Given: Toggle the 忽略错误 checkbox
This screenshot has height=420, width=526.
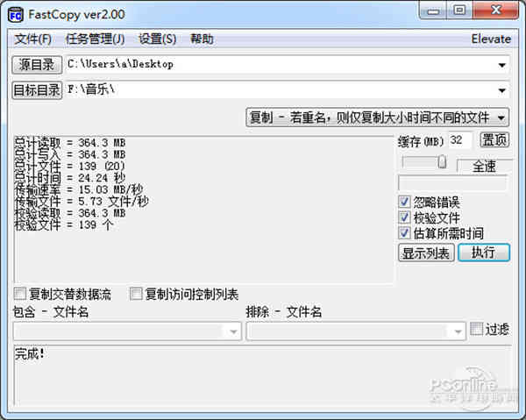Looking at the screenshot, I should (x=404, y=202).
